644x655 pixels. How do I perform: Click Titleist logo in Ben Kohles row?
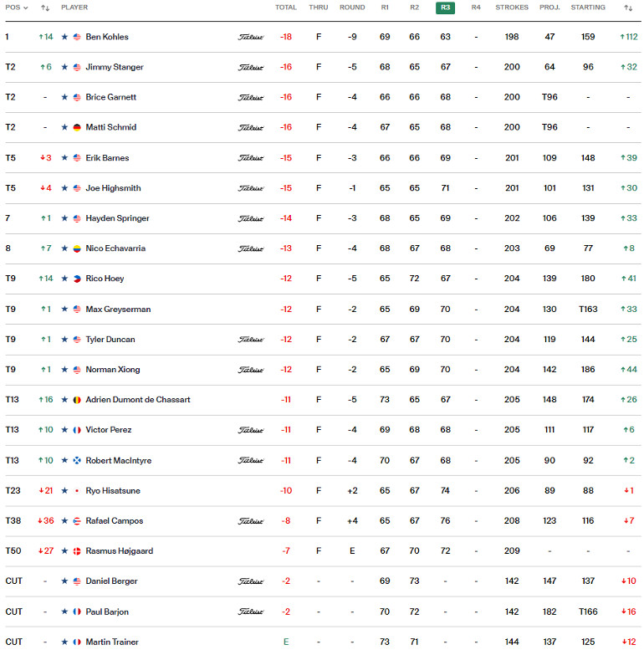pyautogui.click(x=251, y=37)
